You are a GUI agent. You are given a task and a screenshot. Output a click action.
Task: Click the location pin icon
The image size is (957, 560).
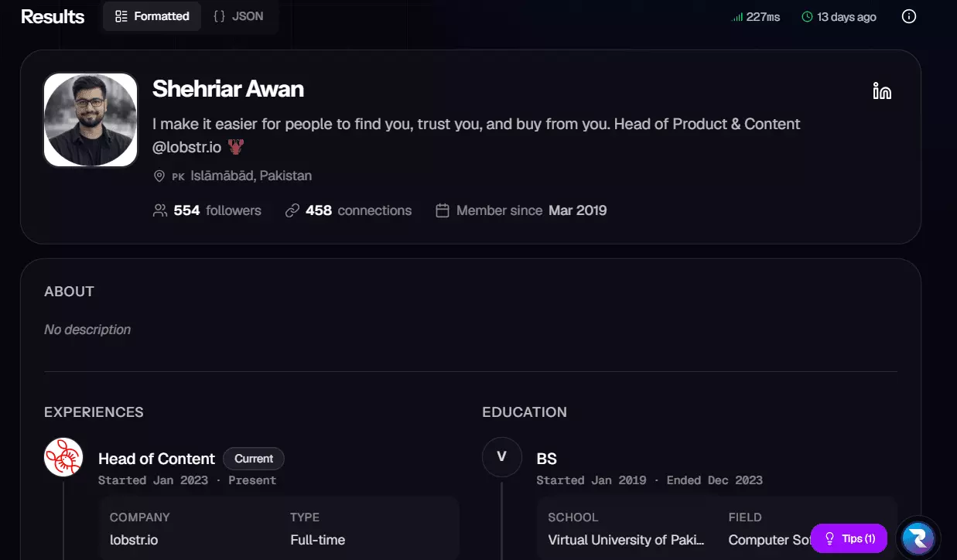pyautogui.click(x=159, y=176)
